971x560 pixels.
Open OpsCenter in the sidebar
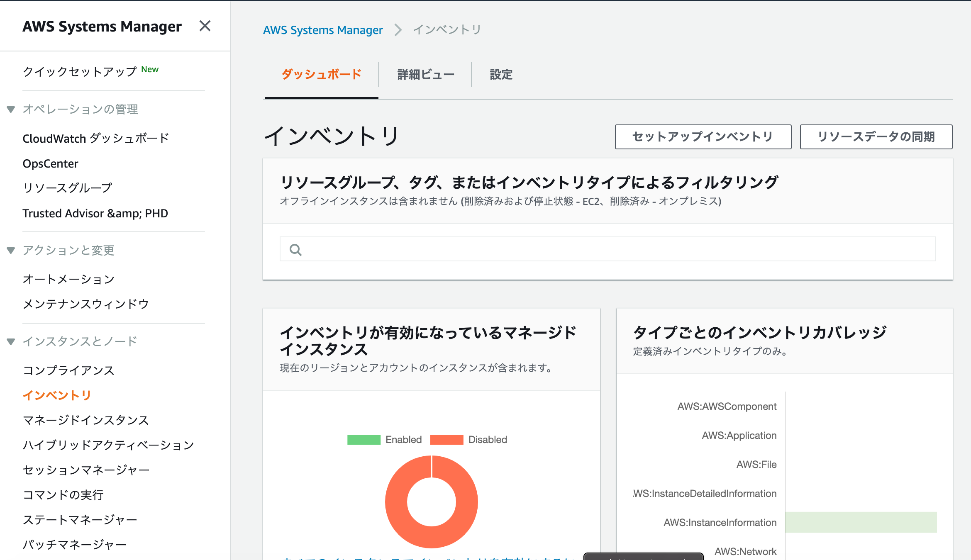click(x=50, y=163)
